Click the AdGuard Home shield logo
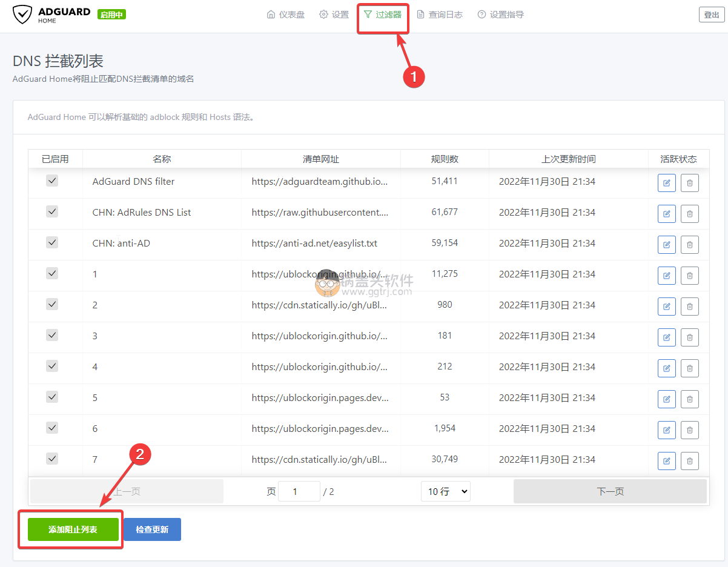 click(x=22, y=15)
